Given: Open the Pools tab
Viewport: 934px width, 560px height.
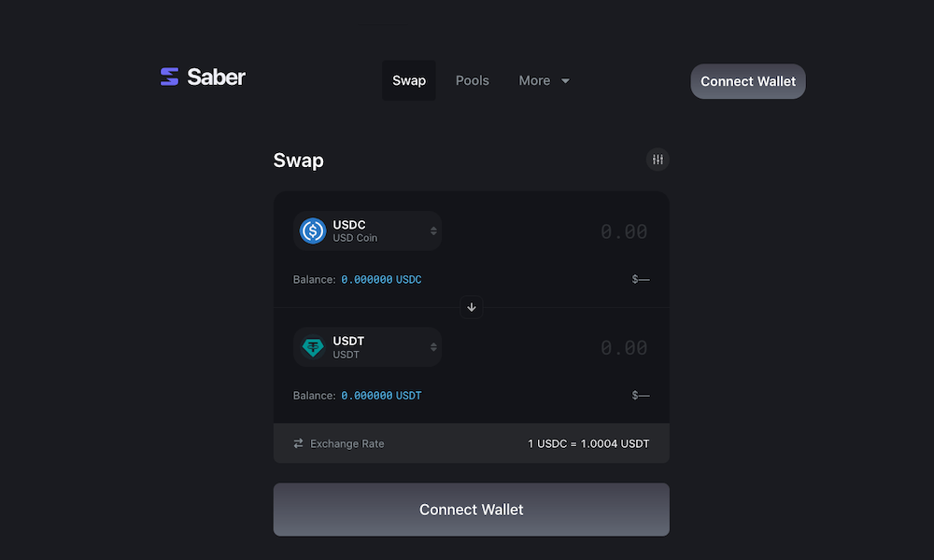Looking at the screenshot, I should tap(473, 80).
